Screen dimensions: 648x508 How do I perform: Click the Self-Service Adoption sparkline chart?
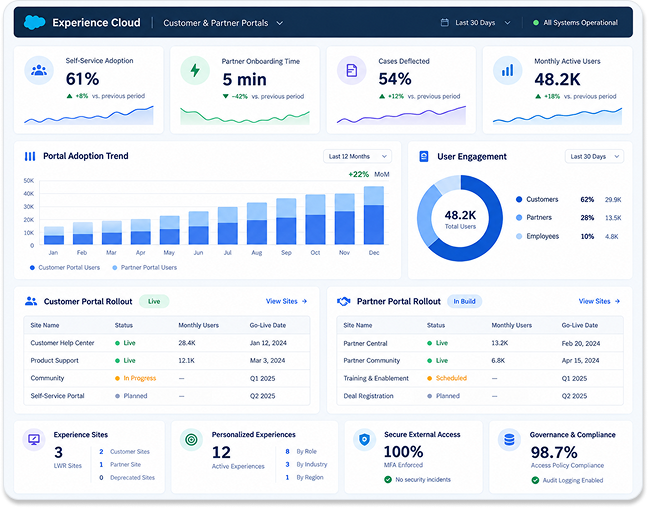pos(88,115)
